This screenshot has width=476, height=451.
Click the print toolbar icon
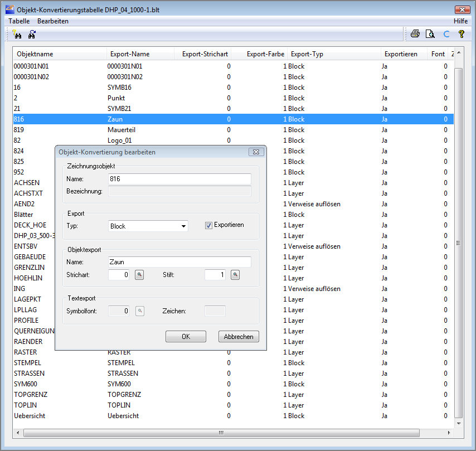415,33
